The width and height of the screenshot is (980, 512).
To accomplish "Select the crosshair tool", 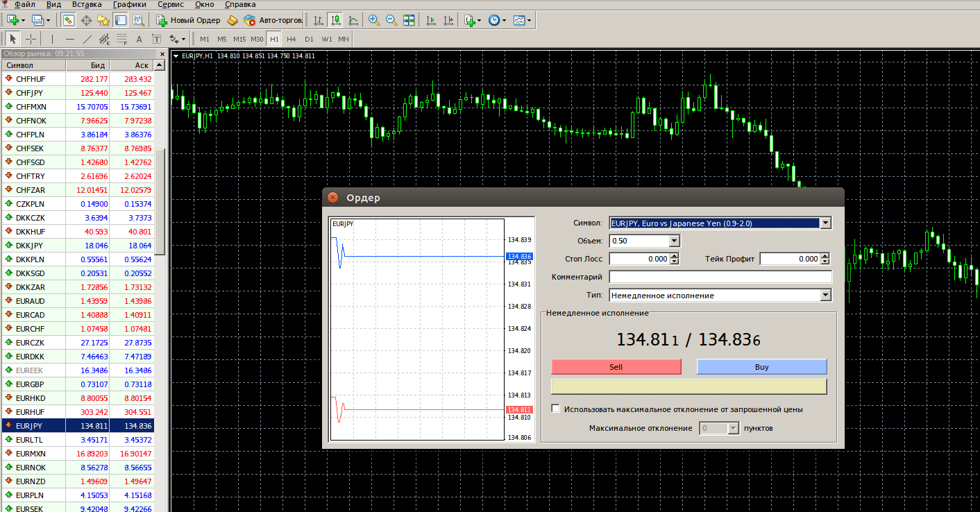I will (x=31, y=39).
